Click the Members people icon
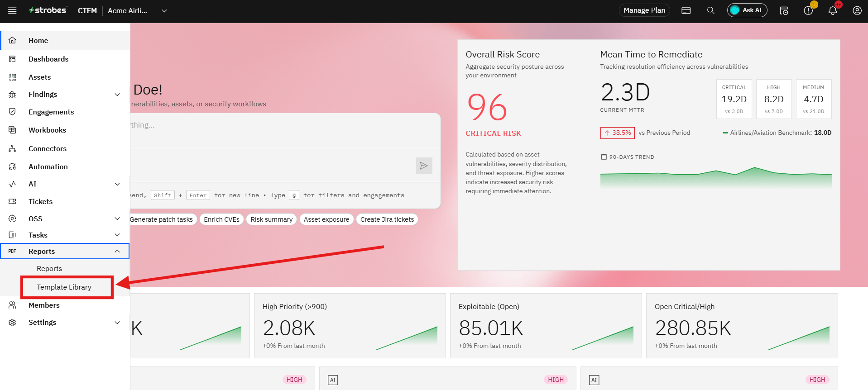This screenshot has height=390, width=868. point(12,305)
